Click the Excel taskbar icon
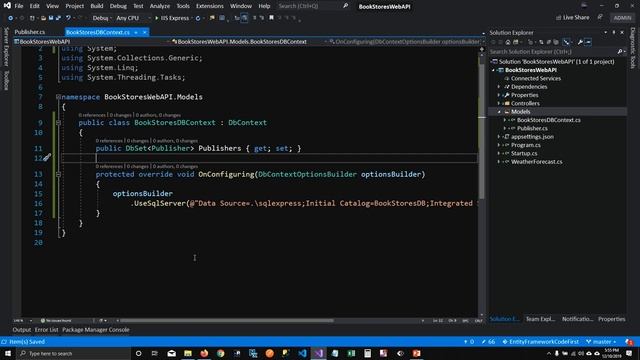The image size is (640, 360). pos(351,353)
